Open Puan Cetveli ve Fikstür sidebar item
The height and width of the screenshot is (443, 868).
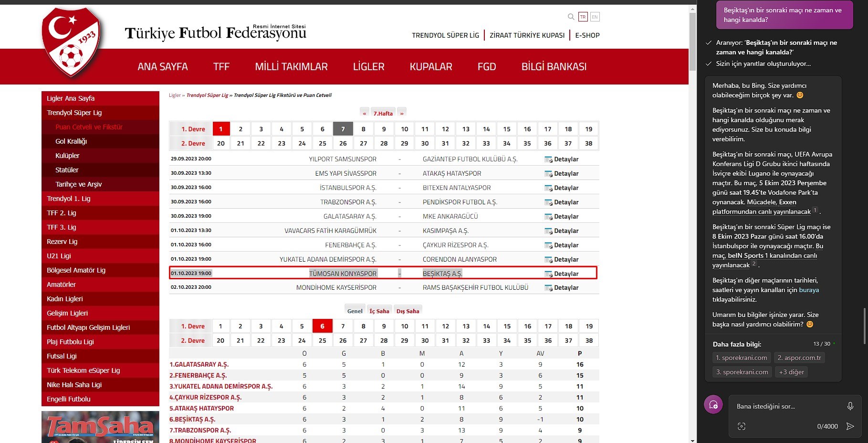click(x=101, y=127)
